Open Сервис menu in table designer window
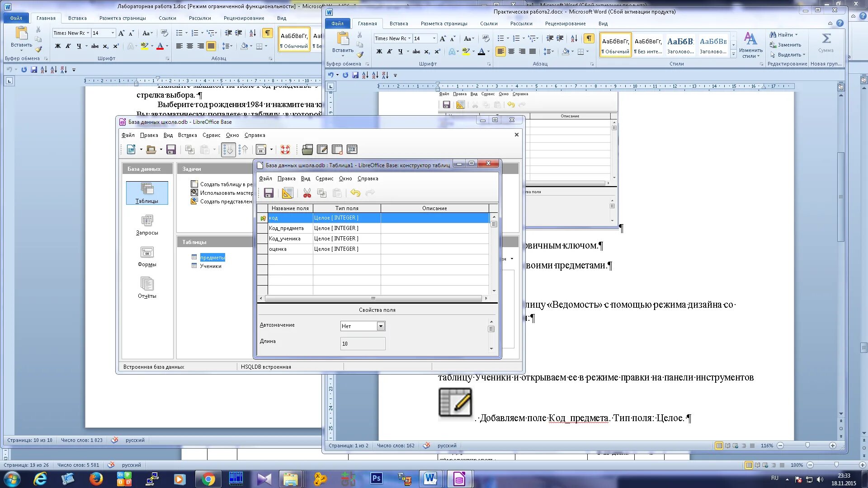The height and width of the screenshot is (488, 868). tap(324, 178)
